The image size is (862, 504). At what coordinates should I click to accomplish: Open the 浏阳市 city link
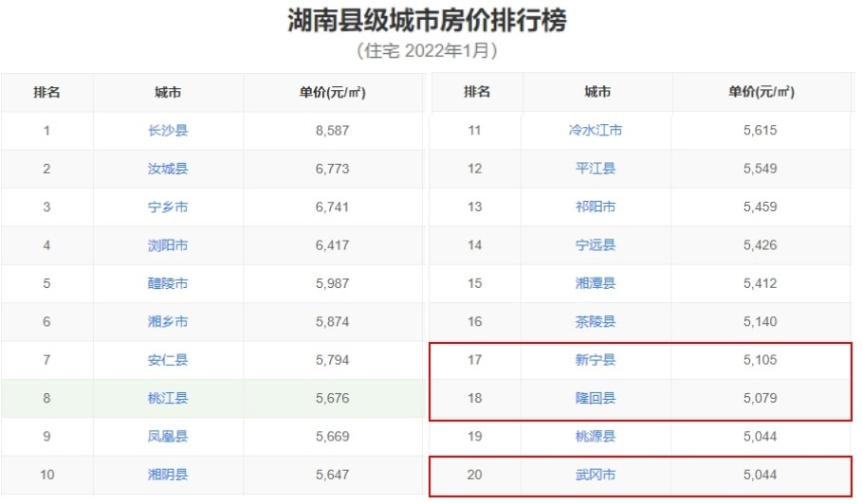point(168,245)
